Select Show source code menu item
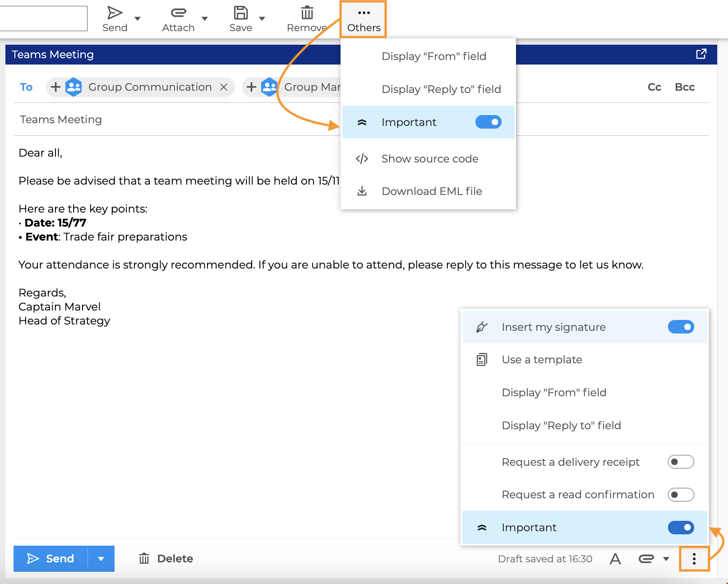Image resolution: width=728 pixels, height=584 pixels. pyautogui.click(x=429, y=159)
